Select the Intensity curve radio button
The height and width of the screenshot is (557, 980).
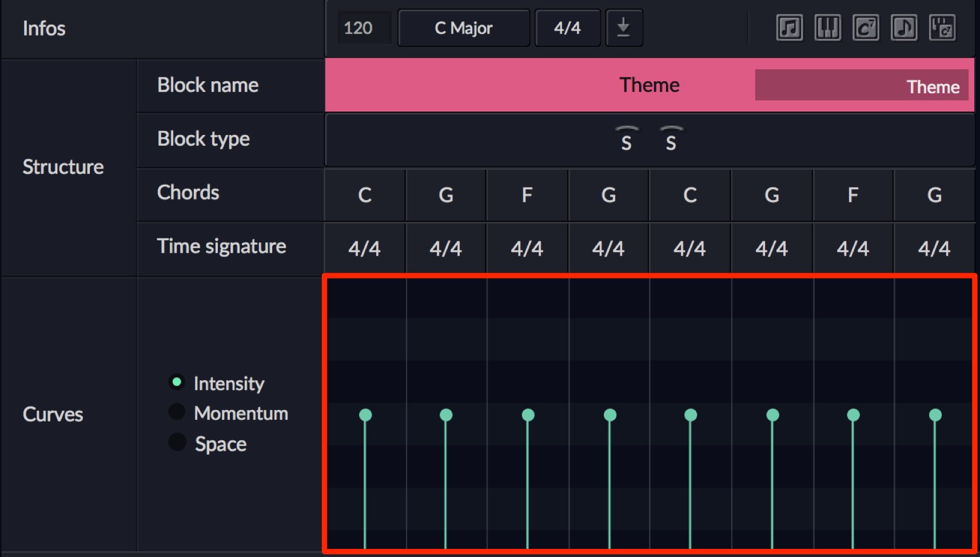(x=177, y=381)
